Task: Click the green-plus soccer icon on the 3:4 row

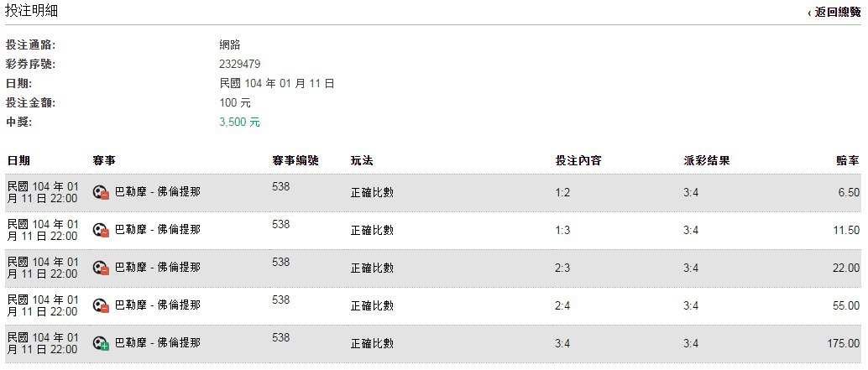Action: 101,343
